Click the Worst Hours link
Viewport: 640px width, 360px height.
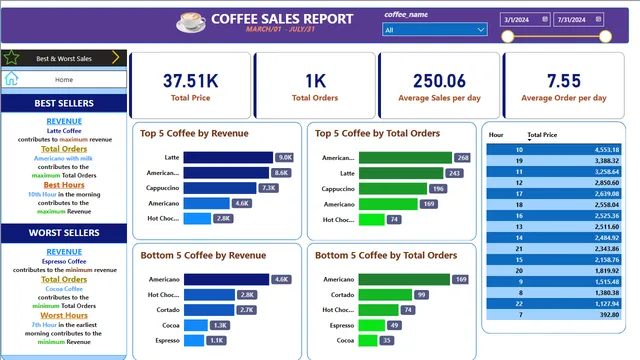(x=64, y=316)
